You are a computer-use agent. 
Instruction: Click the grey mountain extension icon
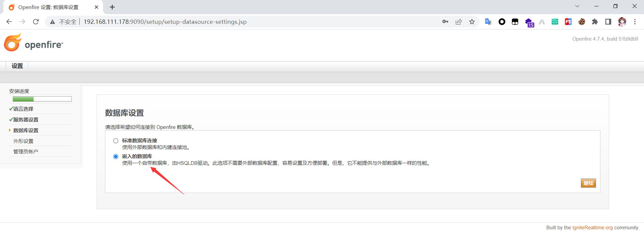tap(542, 22)
